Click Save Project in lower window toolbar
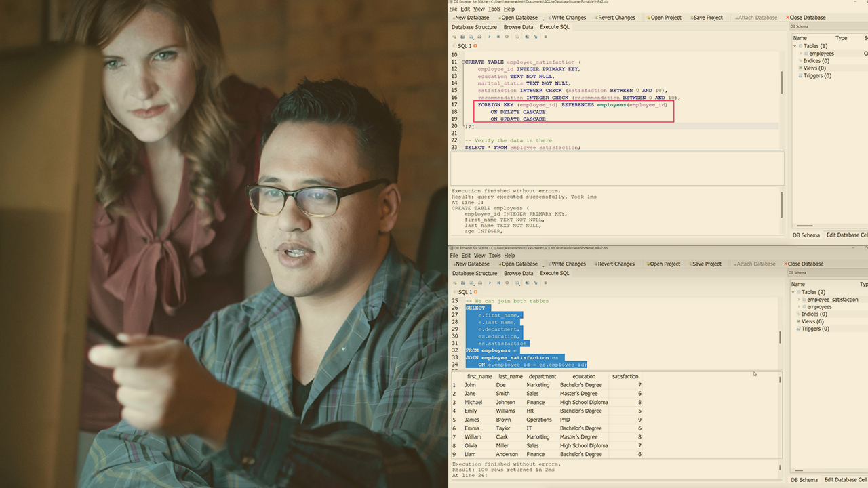868x488 pixels. [705, 264]
